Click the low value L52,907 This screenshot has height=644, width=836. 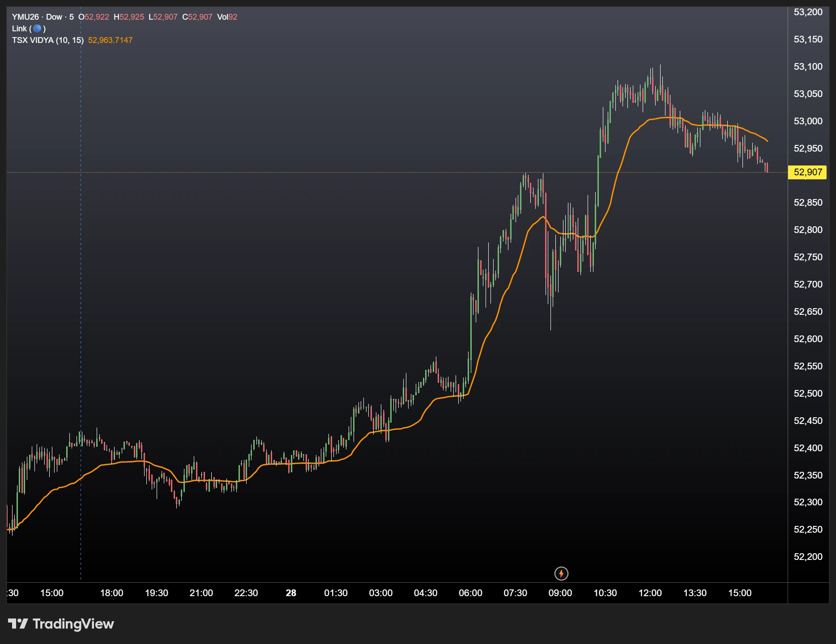pos(163,17)
